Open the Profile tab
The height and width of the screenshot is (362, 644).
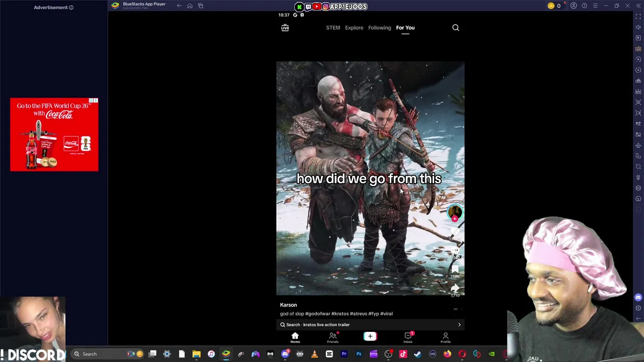click(x=445, y=337)
